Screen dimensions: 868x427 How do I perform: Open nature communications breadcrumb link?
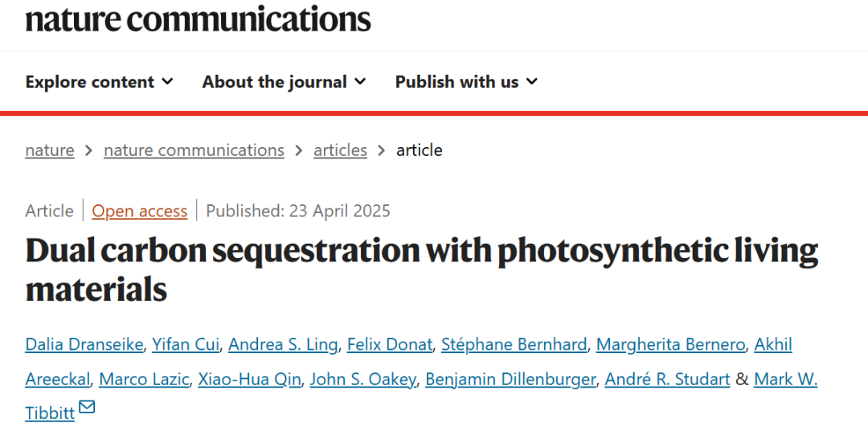[194, 150]
